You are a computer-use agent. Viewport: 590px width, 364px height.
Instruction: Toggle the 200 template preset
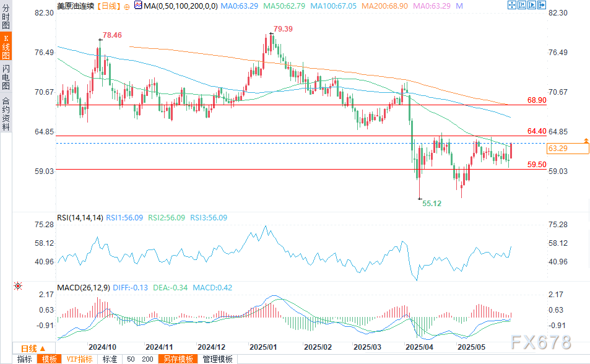pos(147,359)
